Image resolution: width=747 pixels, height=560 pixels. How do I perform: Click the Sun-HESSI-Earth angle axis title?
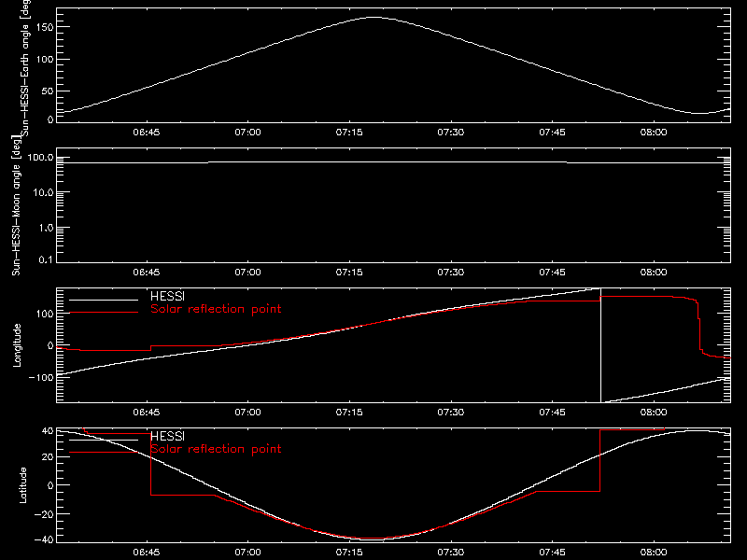point(26,68)
